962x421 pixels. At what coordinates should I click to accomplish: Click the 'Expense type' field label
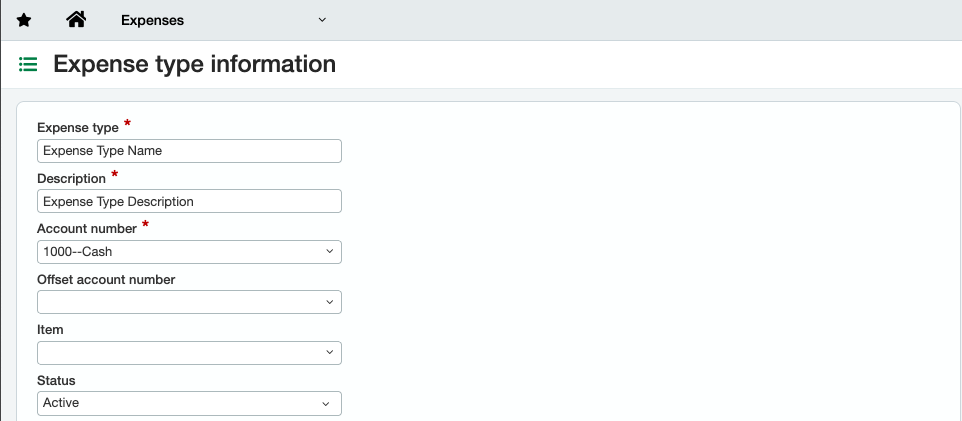(77, 128)
